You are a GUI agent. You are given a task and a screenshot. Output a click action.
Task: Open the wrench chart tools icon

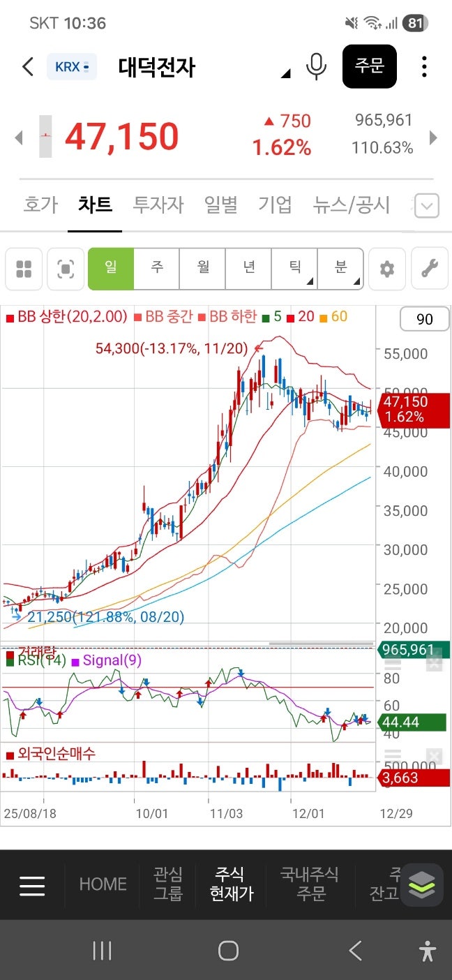click(x=430, y=269)
